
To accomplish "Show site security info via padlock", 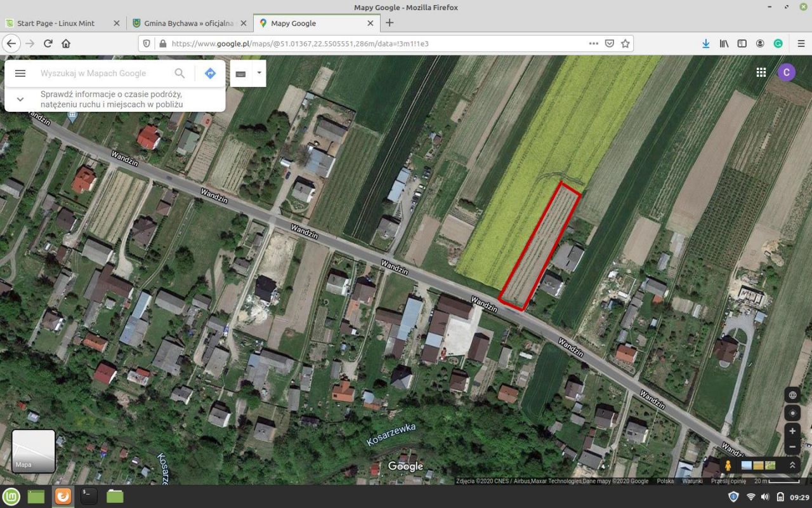I will tap(162, 43).
